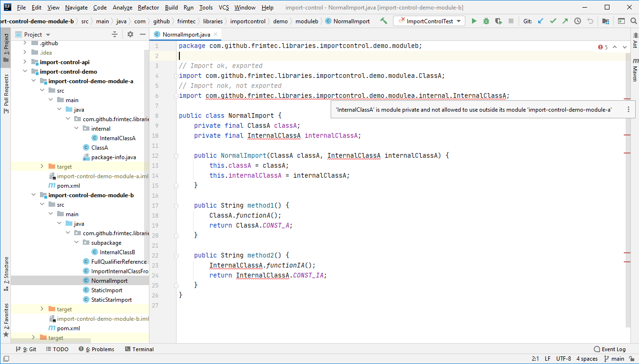Click the red error count indicator
This screenshot has height=364, width=639.
click(x=603, y=47)
